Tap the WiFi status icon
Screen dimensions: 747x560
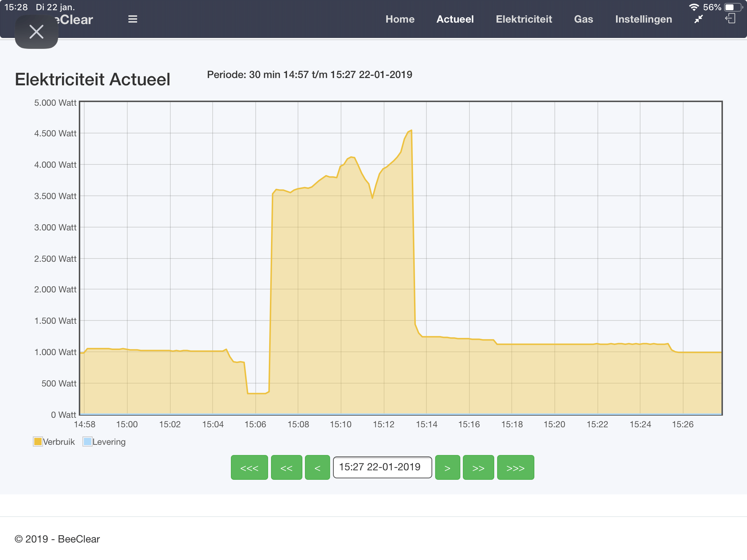694,7
